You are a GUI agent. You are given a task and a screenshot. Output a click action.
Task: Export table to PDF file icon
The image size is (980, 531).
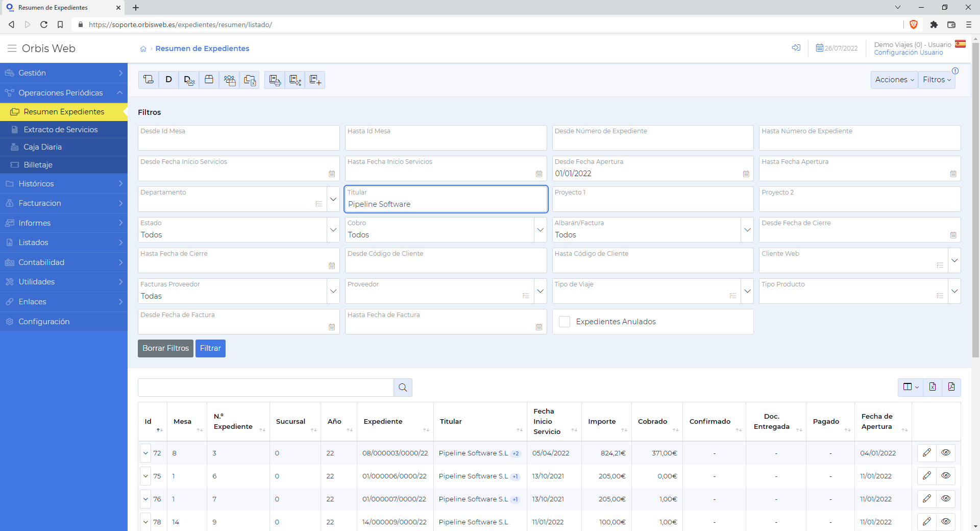951,387
